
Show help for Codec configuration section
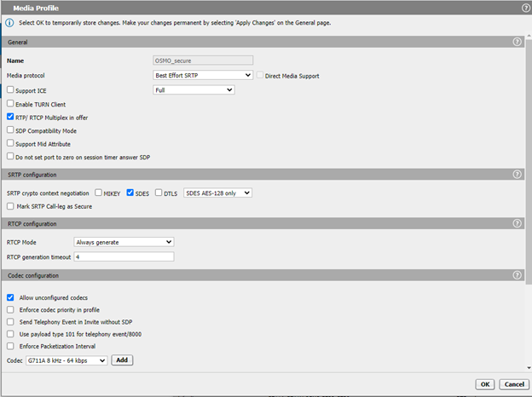[517, 275]
